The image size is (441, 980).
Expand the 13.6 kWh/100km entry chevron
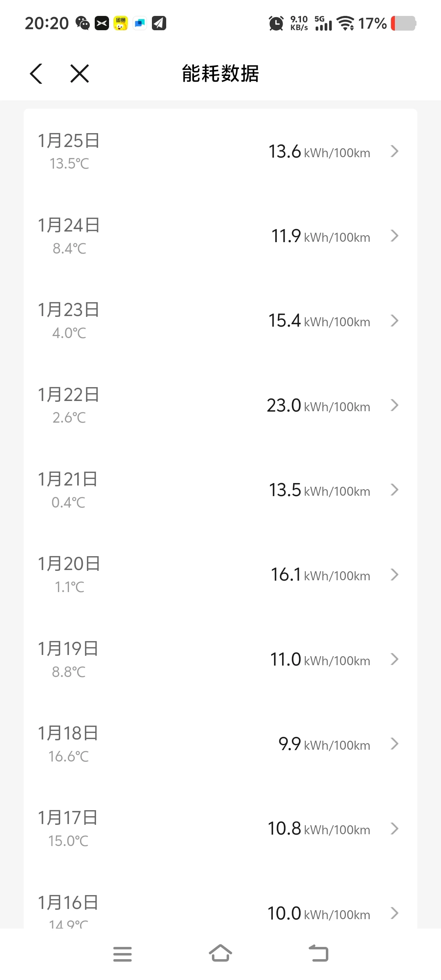394,151
